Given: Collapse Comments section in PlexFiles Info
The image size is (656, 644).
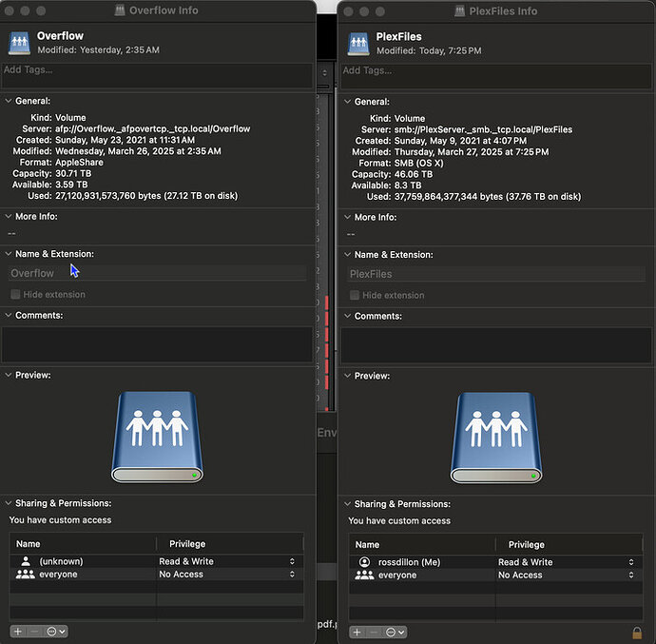Looking at the screenshot, I should pyautogui.click(x=347, y=316).
